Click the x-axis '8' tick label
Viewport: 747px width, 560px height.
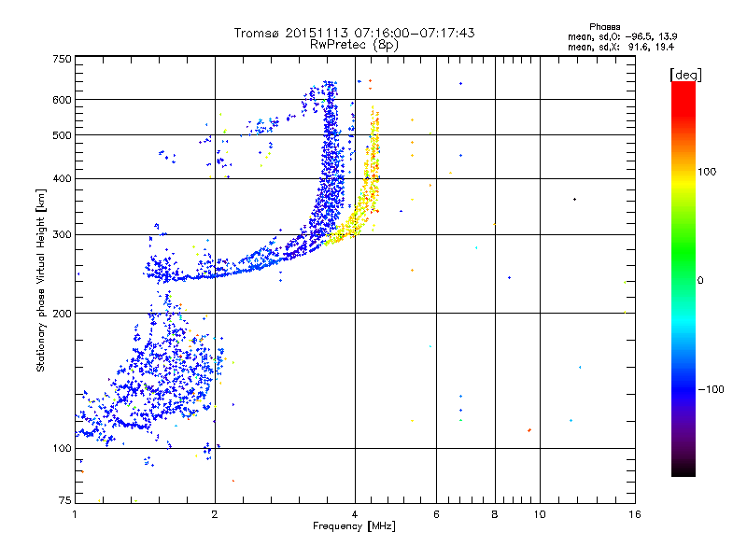(495, 514)
